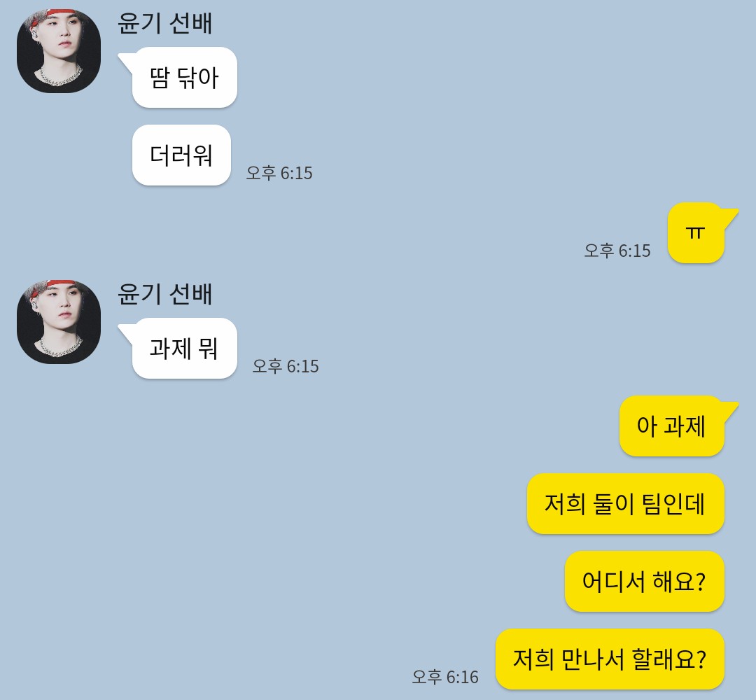Image resolution: width=756 pixels, height=700 pixels.
Task: Open 윤기 선배's profile photo beside 땀 닦아
Action: click(59, 50)
